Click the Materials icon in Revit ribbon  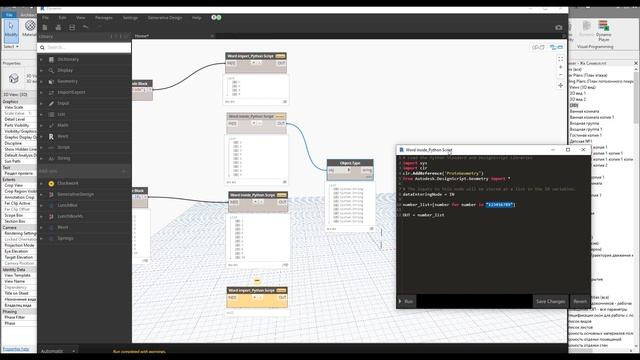[30, 28]
